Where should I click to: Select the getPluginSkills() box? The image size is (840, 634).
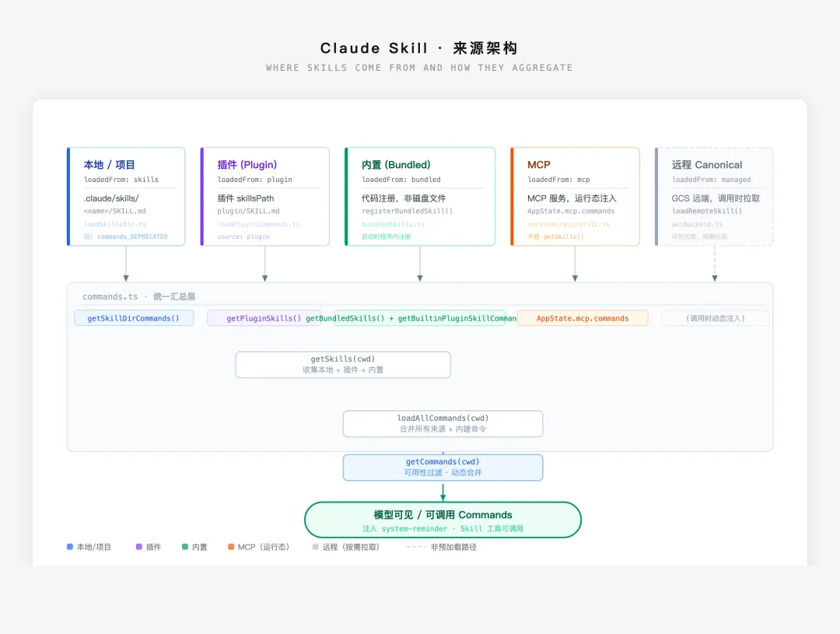(264, 318)
